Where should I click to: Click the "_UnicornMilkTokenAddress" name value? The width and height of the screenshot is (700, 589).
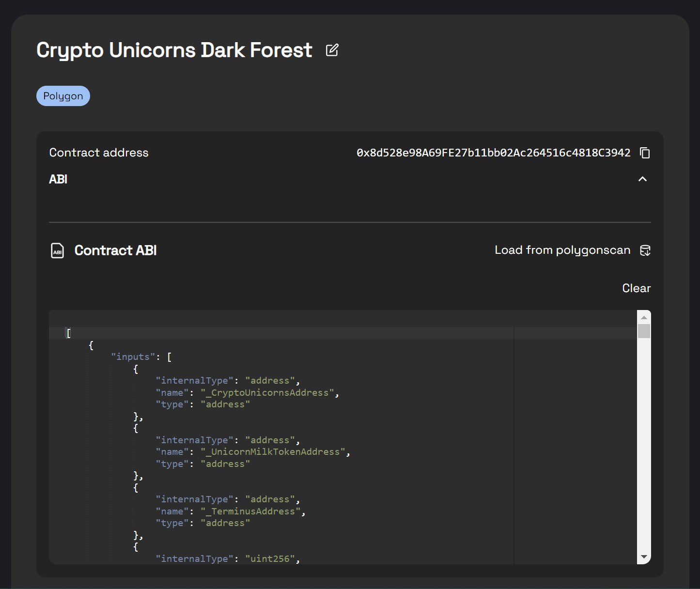point(273,452)
